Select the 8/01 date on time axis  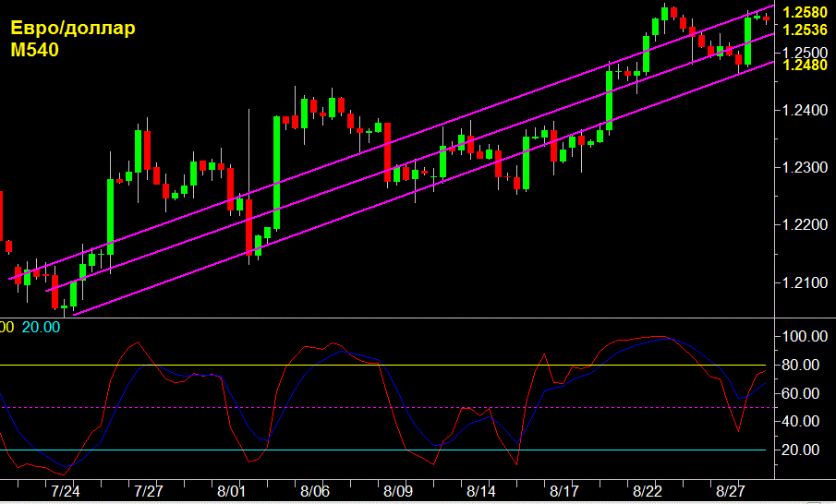coord(231,491)
